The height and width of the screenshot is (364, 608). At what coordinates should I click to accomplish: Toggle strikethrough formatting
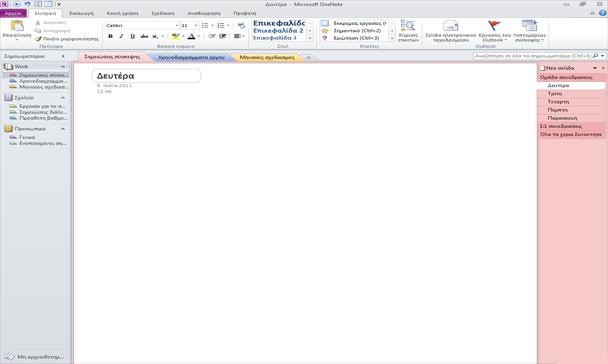(x=144, y=36)
